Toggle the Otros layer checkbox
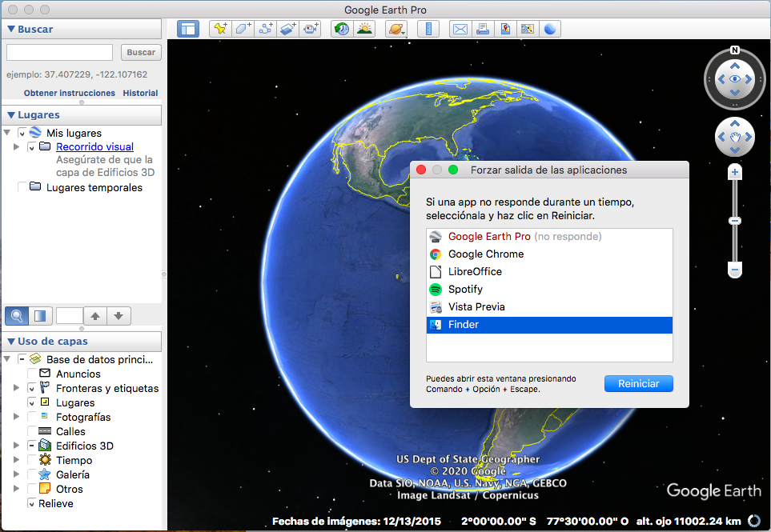Viewport: 771px width, 532px height. [x=31, y=490]
